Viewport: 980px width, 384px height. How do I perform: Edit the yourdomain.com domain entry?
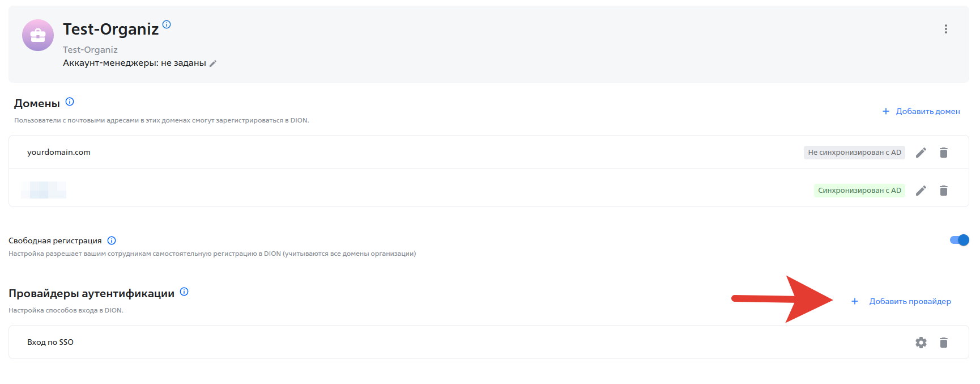coord(921,153)
